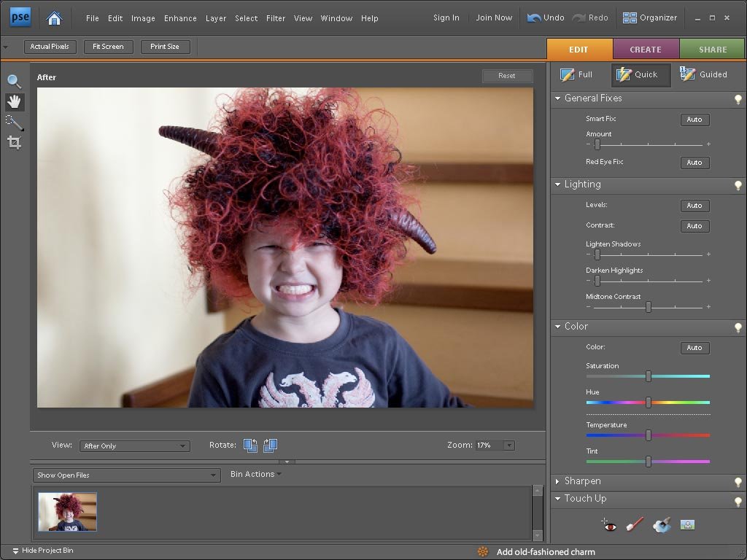Open the Enhance menu
Screen dimensions: 747x560
pyautogui.click(x=180, y=18)
